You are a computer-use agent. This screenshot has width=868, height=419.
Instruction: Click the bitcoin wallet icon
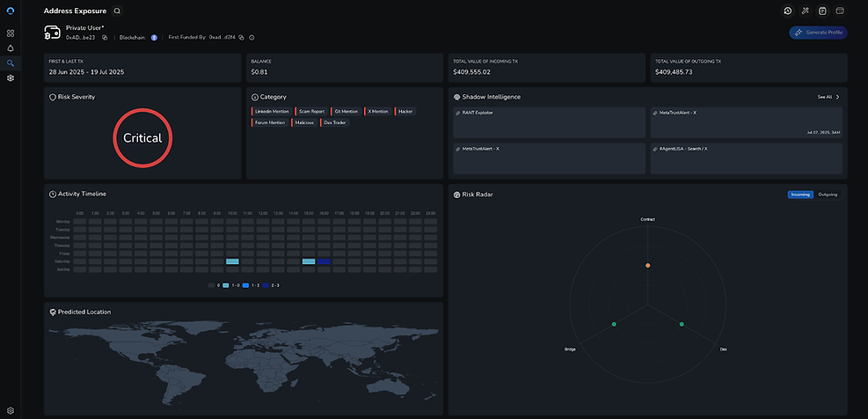pos(53,33)
